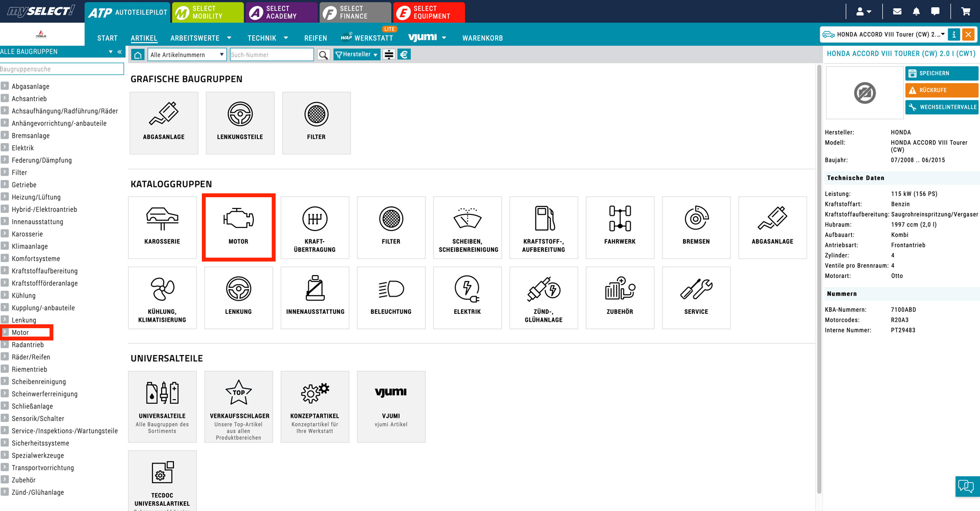
Task: Open the Vjumi Artikel tile
Action: [391, 407]
